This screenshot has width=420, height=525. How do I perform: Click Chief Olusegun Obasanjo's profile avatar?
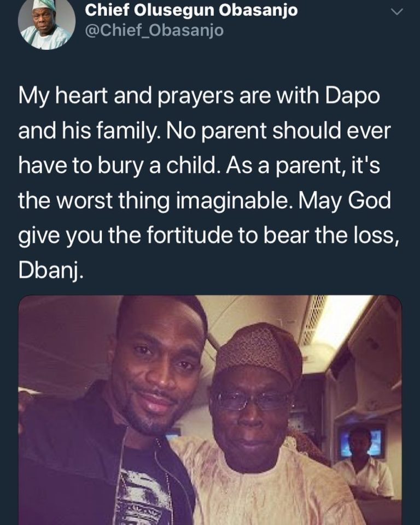46,25
